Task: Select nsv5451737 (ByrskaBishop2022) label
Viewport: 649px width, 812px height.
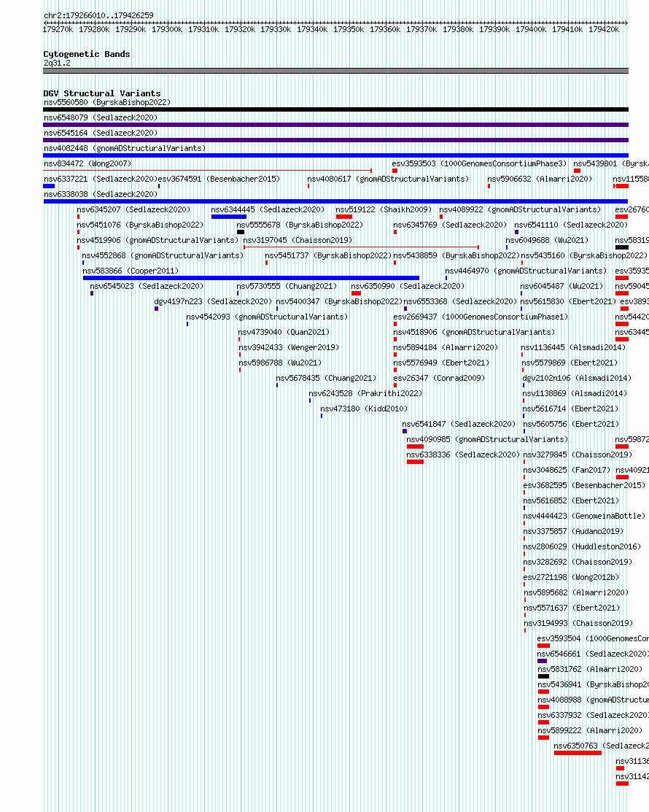Action: pos(328,255)
